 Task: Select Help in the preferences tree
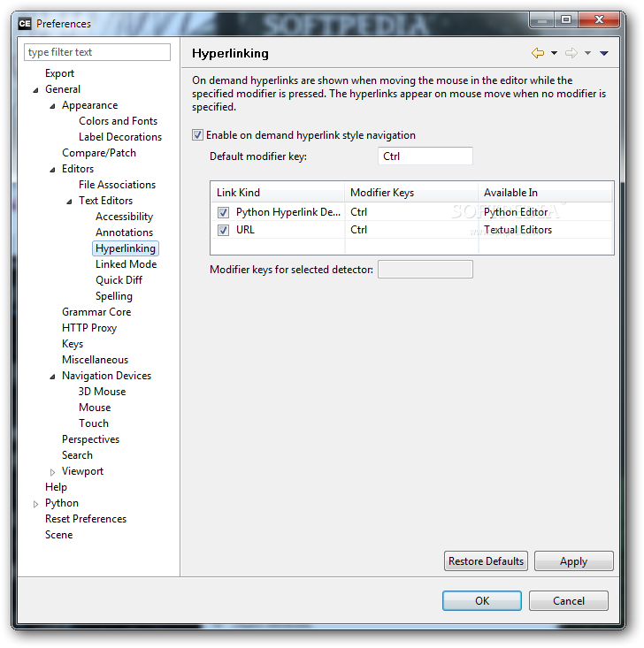(x=56, y=487)
